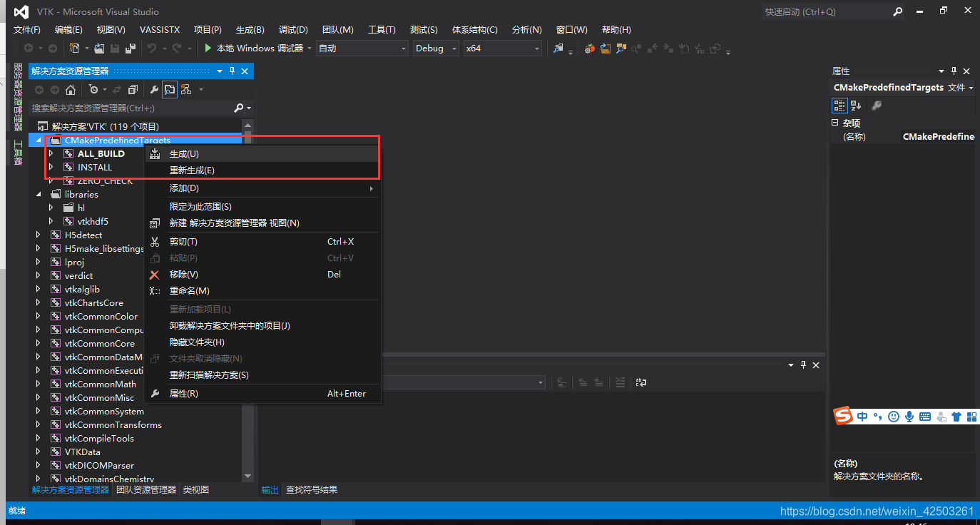Click the Sogou S logo icon
The width and height of the screenshot is (980, 525).
pos(844,416)
